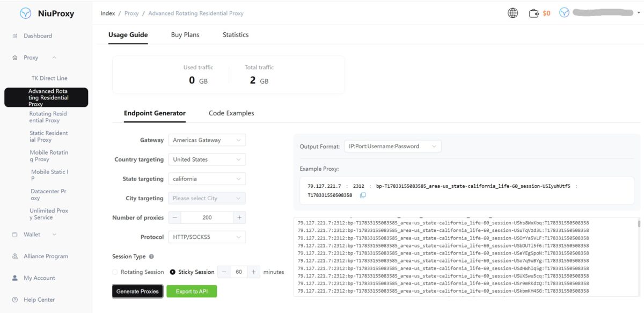The width and height of the screenshot is (644, 313).
Task: Open TK Direct Line in sidebar
Action: pos(49,78)
